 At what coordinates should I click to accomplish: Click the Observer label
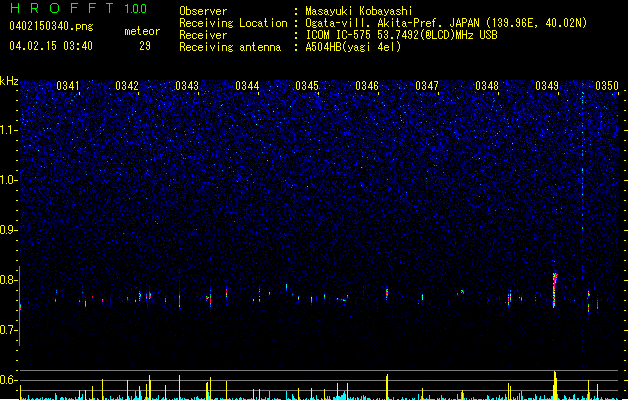tap(203, 11)
